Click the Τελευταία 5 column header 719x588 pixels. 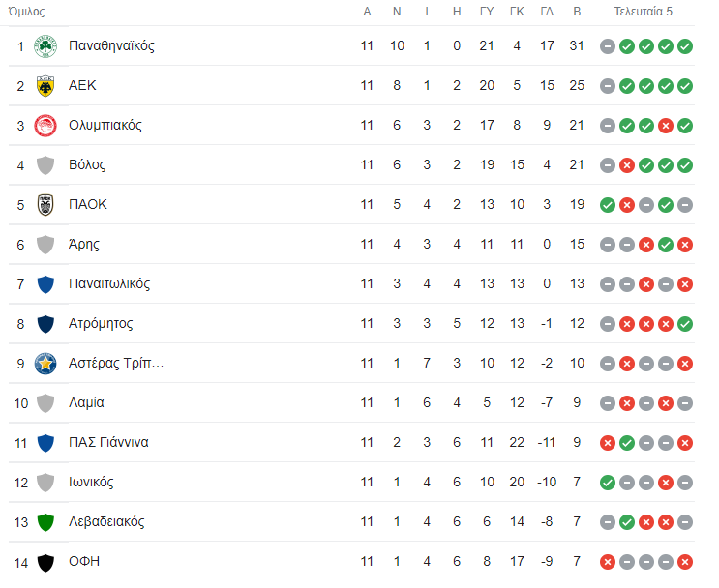pyautogui.click(x=643, y=12)
